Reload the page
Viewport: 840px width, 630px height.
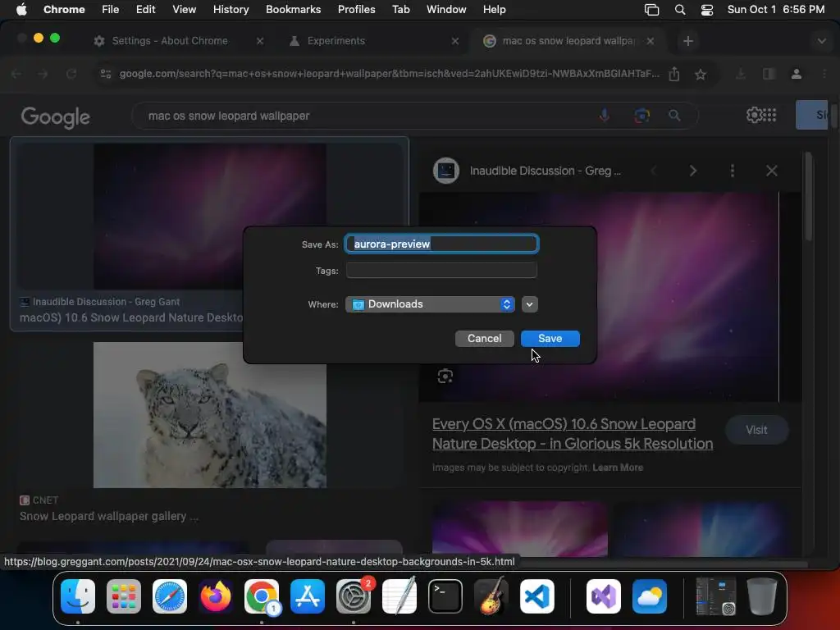click(x=71, y=74)
